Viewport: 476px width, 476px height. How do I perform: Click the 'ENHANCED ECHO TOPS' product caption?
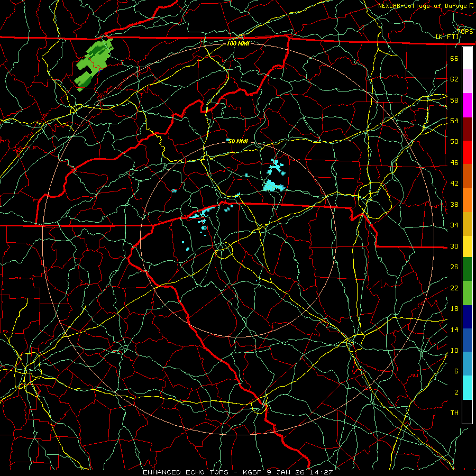pos(186,472)
